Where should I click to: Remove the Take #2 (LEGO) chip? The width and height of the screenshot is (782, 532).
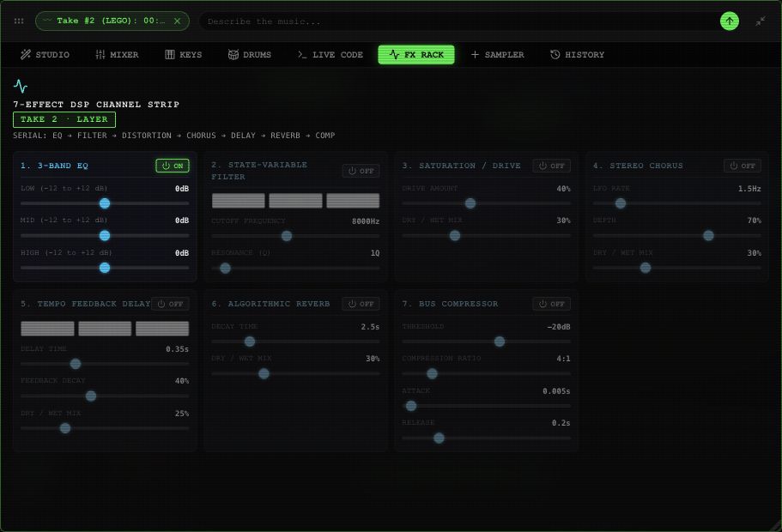tap(177, 21)
